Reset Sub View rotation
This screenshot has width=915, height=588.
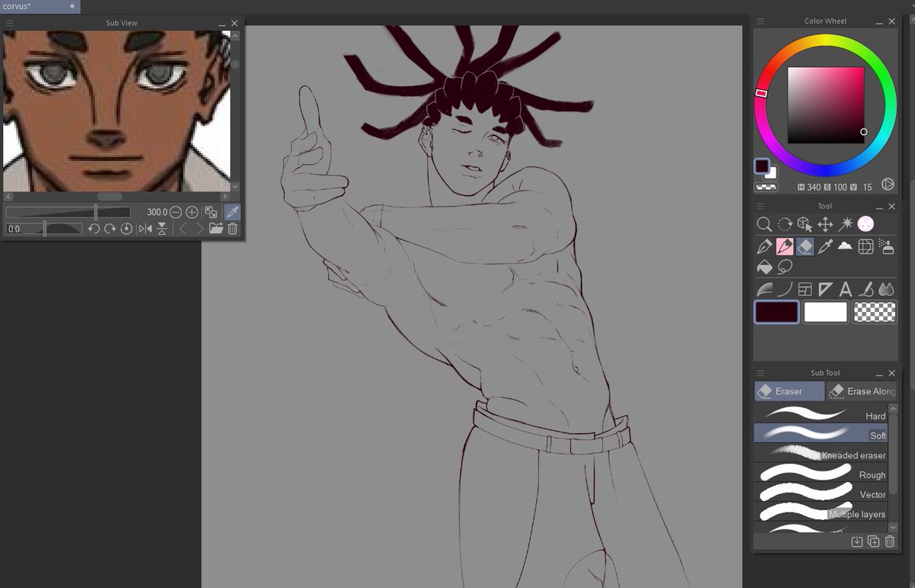pos(127,229)
